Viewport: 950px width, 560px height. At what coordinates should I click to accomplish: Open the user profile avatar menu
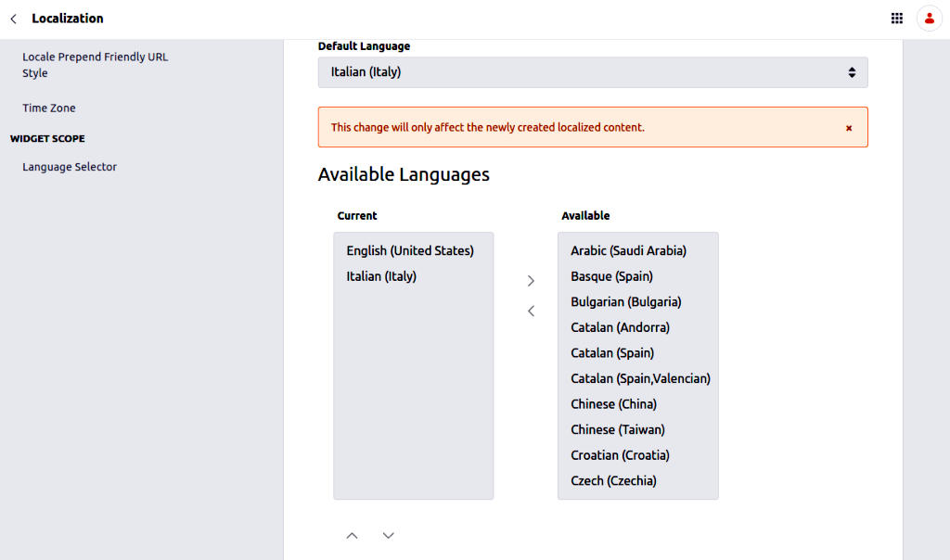[929, 19]
